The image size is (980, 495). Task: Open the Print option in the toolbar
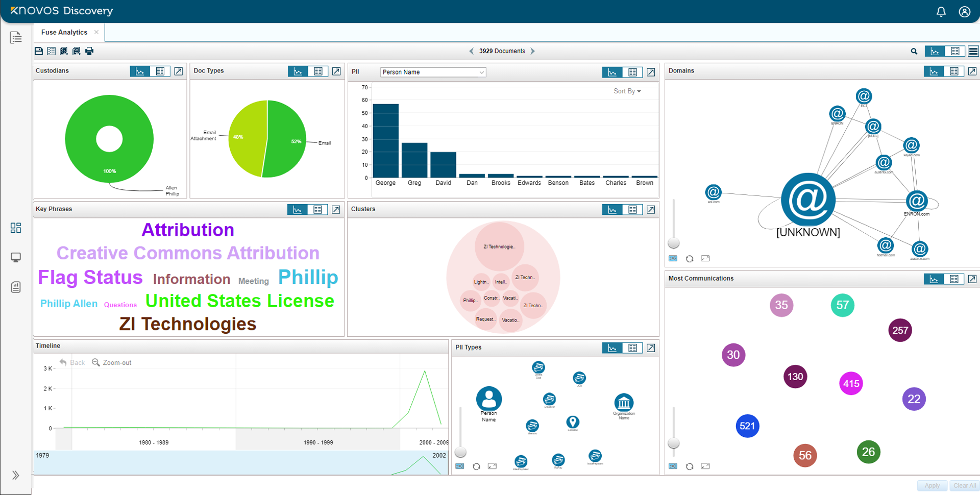tap(89, 51)
